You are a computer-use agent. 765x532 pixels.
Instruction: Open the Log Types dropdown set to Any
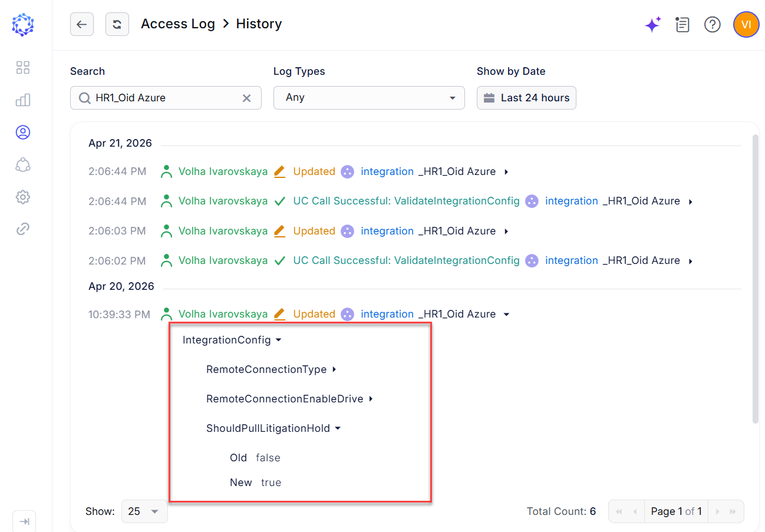(x=369, y=98)
